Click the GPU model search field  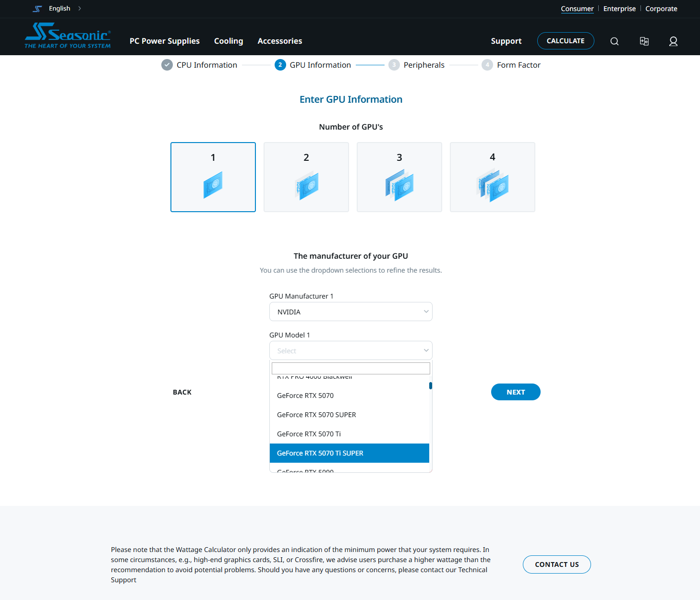click(350, 368)
